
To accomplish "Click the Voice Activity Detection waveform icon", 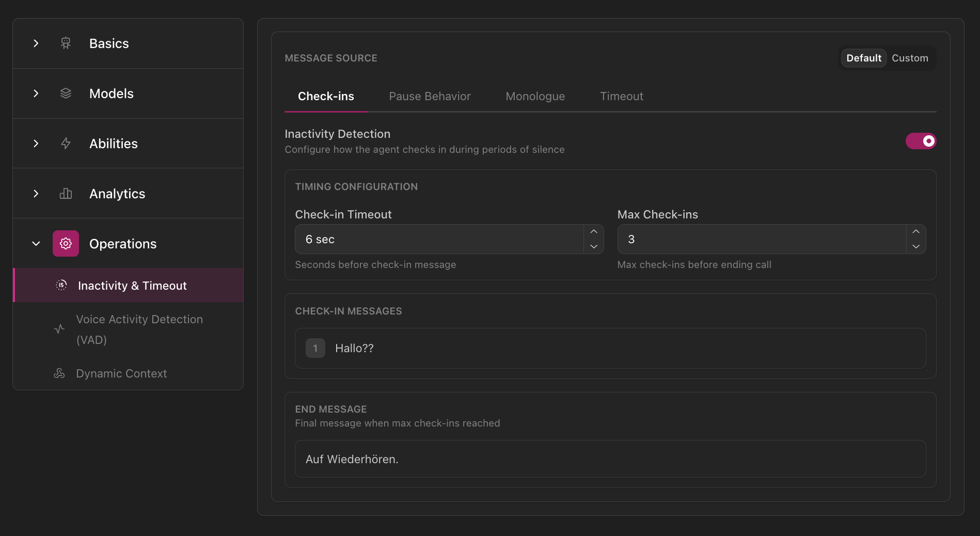I will click(59, 329).
